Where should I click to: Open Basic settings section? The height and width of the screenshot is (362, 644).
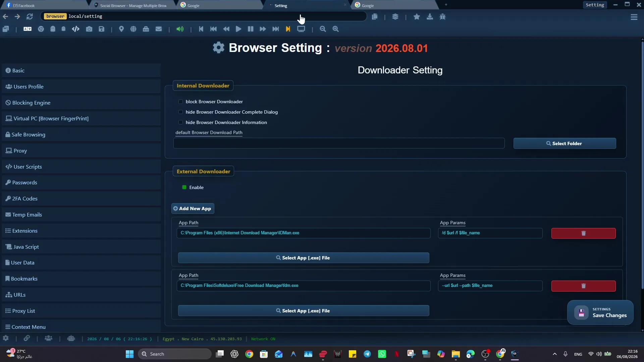click(81, 71)
